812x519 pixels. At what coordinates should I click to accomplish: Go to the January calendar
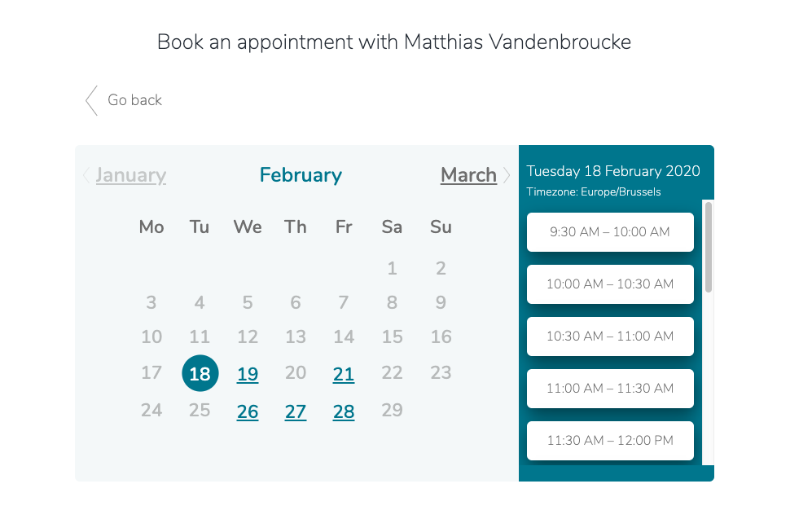pos(131,175)
